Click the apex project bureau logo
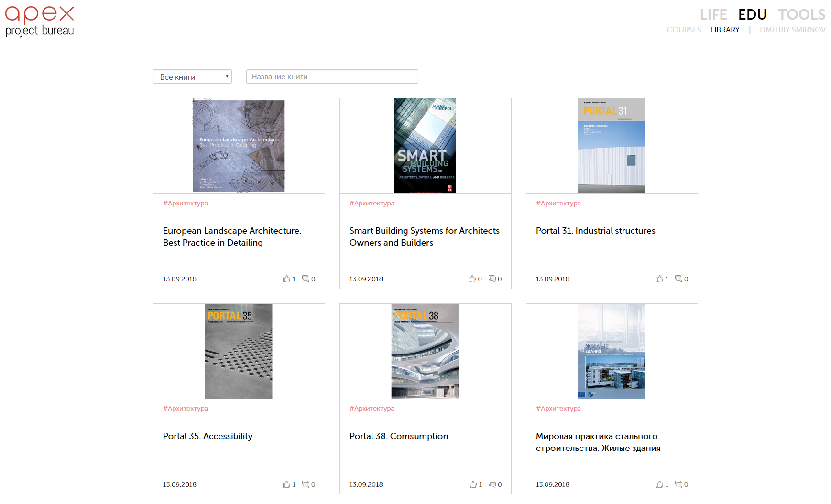The width and height of the screenshot is (831, 504). click(x=40, y=21)
